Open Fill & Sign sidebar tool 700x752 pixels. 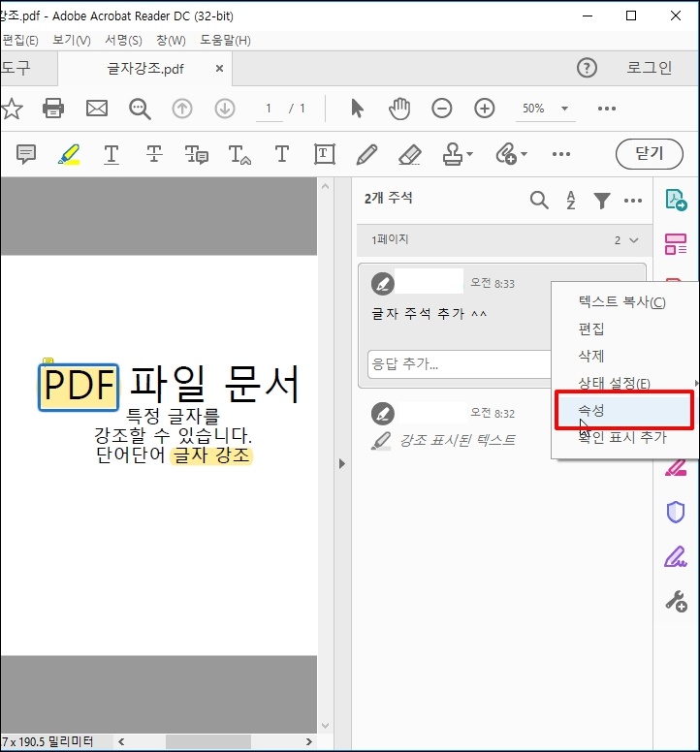pos(676,556)
